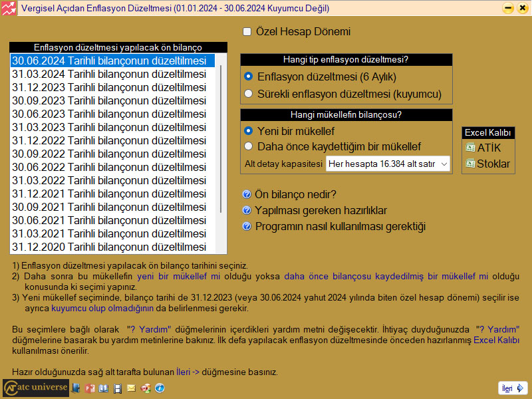Select 31.12.2020 Tarihli bilançonun düzeltilmesi

click(x=112, y=247)
